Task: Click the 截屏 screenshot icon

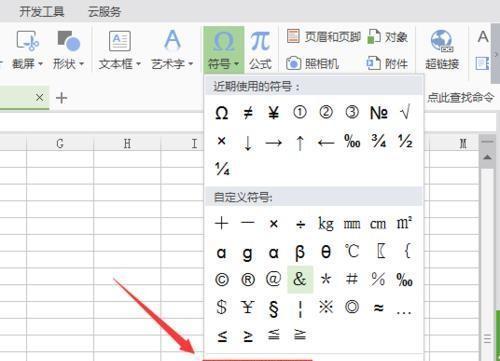Action: [27, 41]
